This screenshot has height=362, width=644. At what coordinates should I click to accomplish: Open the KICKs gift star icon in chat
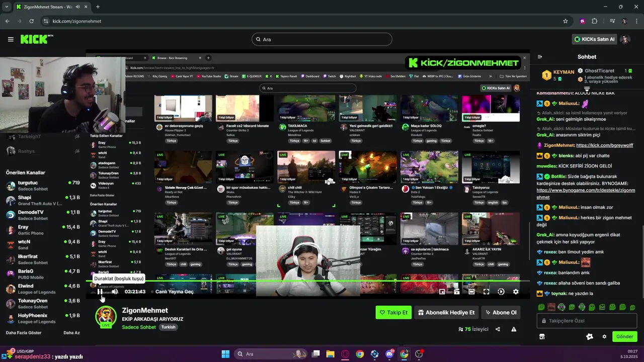click(x=590, y=336)
